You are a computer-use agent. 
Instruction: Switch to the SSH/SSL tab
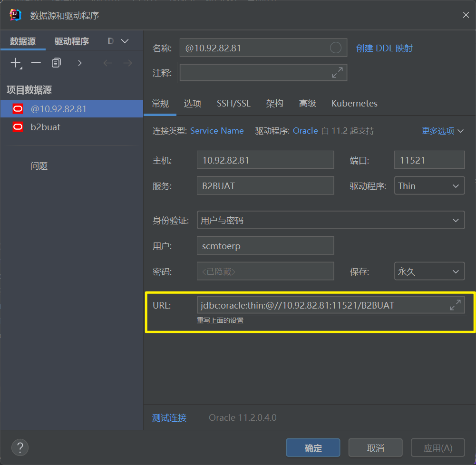coord(233,103)
